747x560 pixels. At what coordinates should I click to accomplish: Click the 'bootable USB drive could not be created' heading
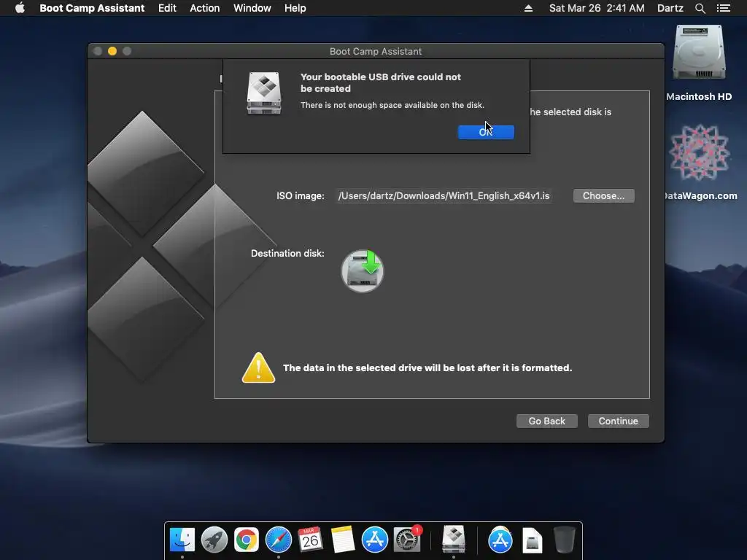point(381,82)
